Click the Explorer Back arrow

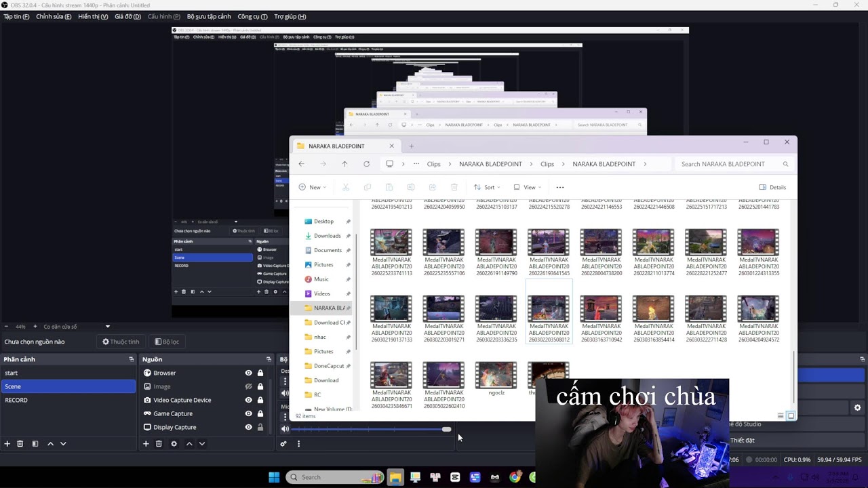pyautogui.click(x=302, y=164)
